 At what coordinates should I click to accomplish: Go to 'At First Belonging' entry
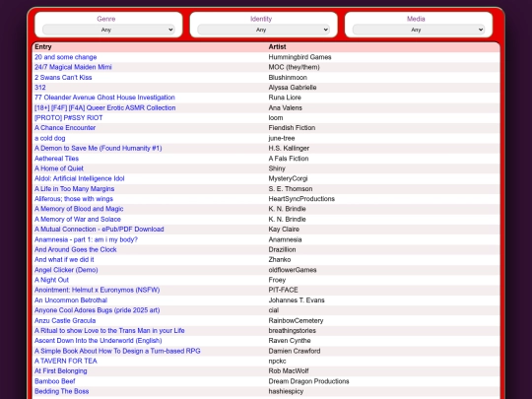(x=61, y=371)
